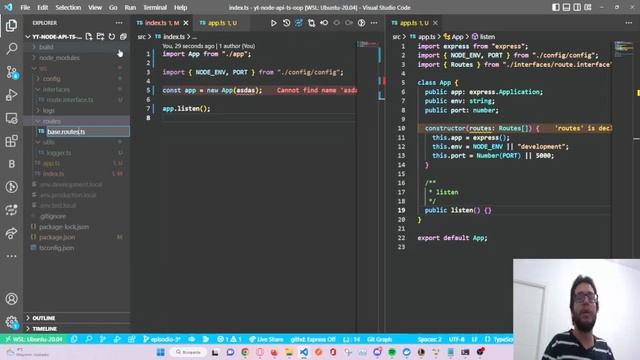The width and height of the screenshot is (640, 360).
Task: Click the app.ts minimap in right editor
Action: (x=624, y=49)
